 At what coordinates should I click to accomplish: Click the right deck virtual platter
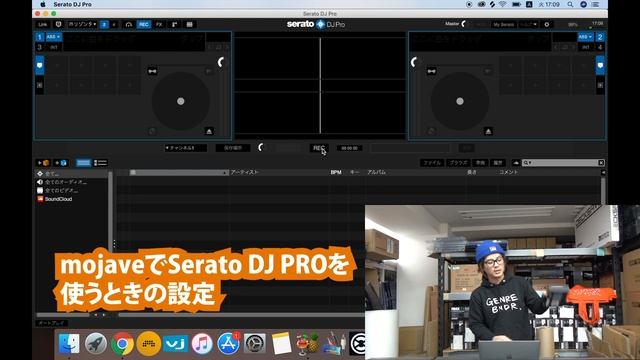tap(460, 101)
